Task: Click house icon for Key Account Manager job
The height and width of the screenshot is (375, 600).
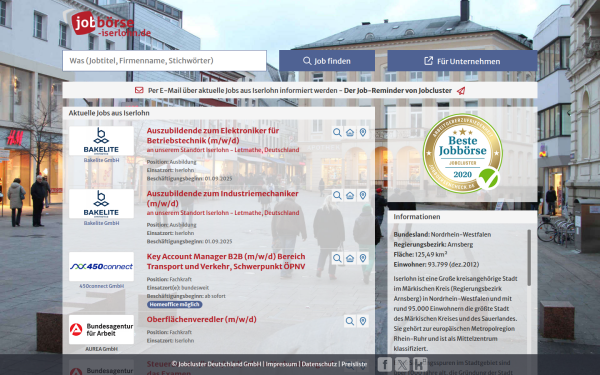Action: point(350,258)
